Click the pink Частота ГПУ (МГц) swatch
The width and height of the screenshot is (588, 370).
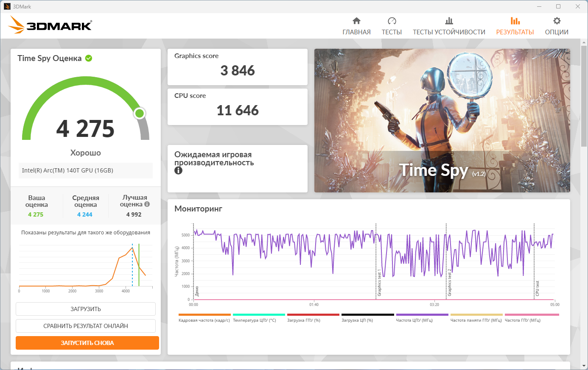tap(532, 315)
